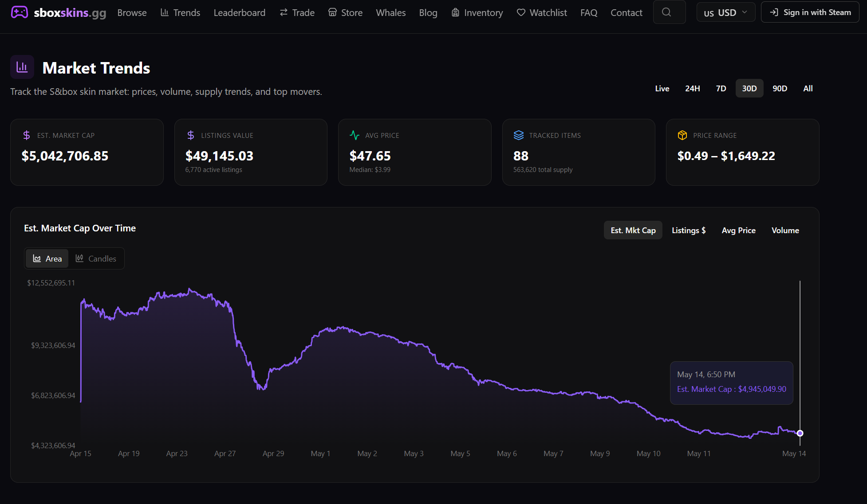Select the Area chart mode
Image resolution: width=867 pixels, height=504 pixels.
click(x=47, y=258)
